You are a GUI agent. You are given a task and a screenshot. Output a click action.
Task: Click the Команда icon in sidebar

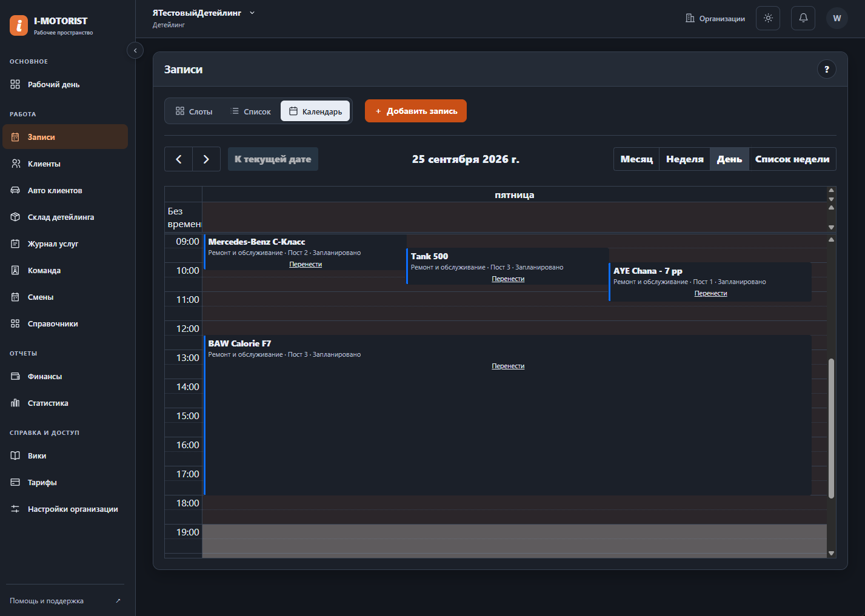click(x=15, y=270)
